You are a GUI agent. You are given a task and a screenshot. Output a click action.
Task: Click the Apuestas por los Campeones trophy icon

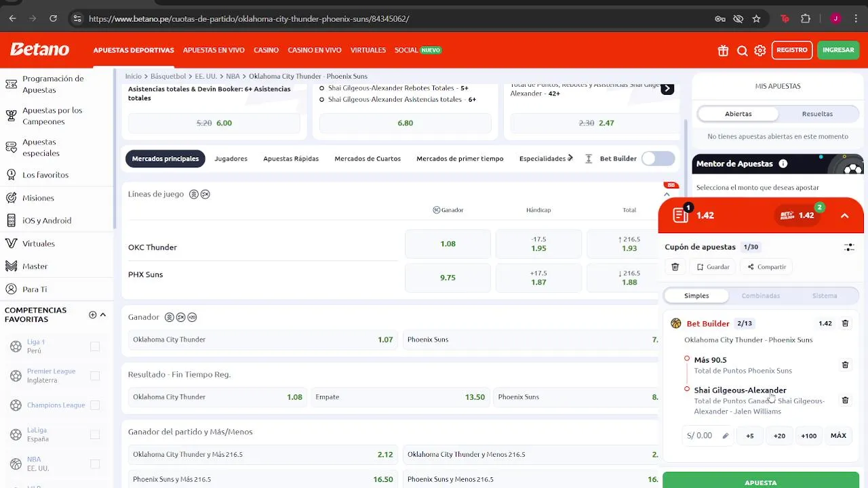tap(11, 116)
